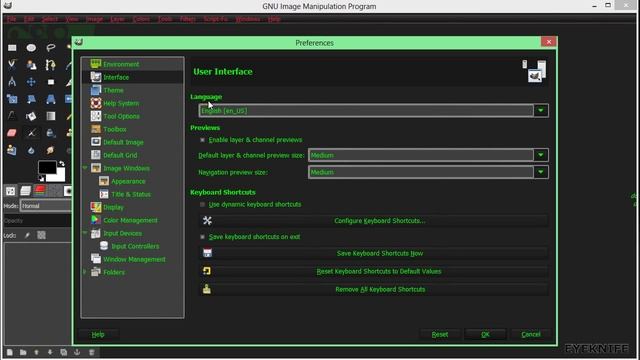Reset colors to default black and white
Viewport: 640px width, 360px height.
tap(41, 178)
